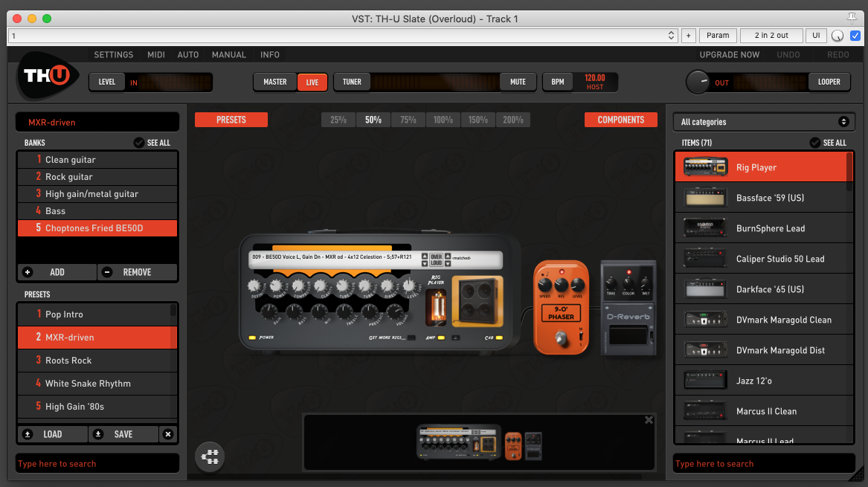Select the reverb pedal thumbnail in the overview strip

point(533,446)
